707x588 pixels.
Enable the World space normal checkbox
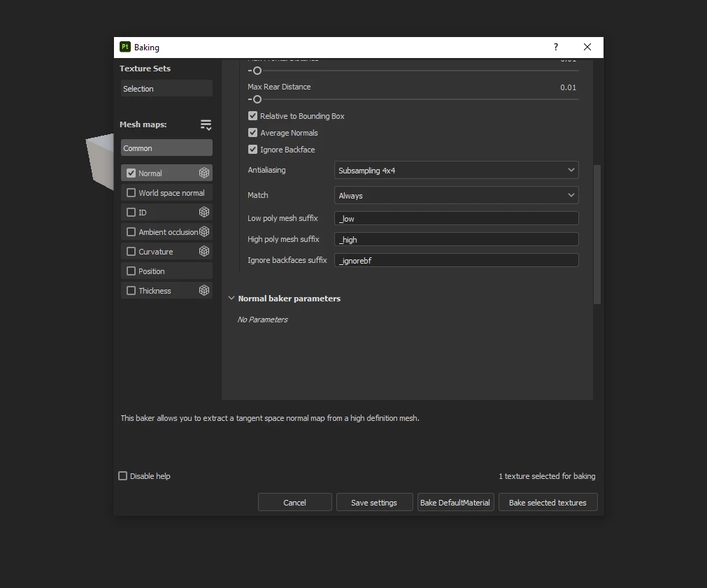pyautogui.click(x=131, y=192)
